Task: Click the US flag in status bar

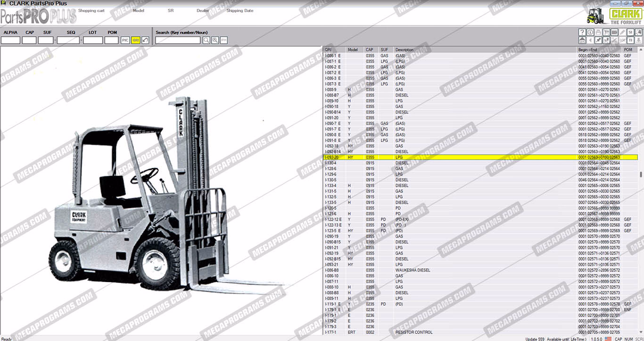Action: 608,339
